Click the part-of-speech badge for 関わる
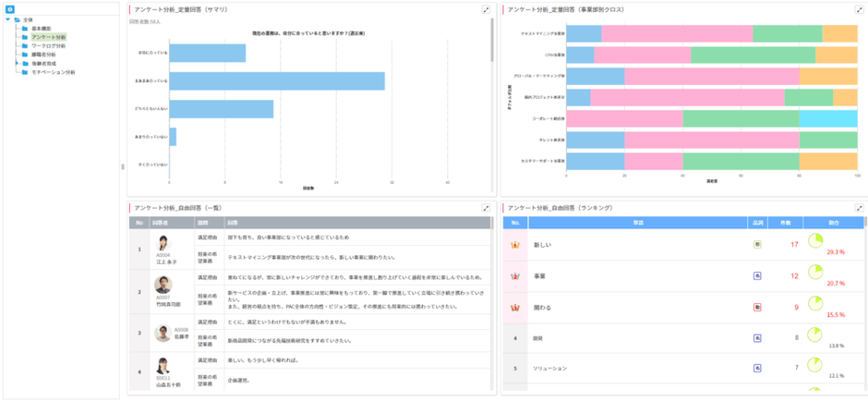Image resolution: width=868 pixels, height=402 pixels. pos(757,307)
